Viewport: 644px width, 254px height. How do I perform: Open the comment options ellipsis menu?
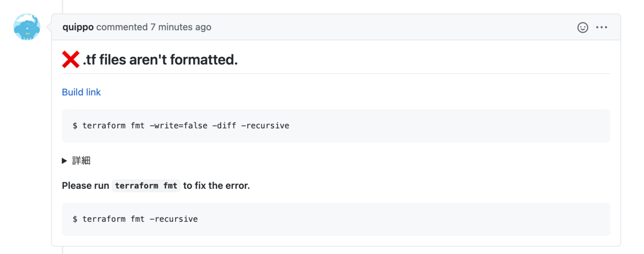click(x=601, y=28)
